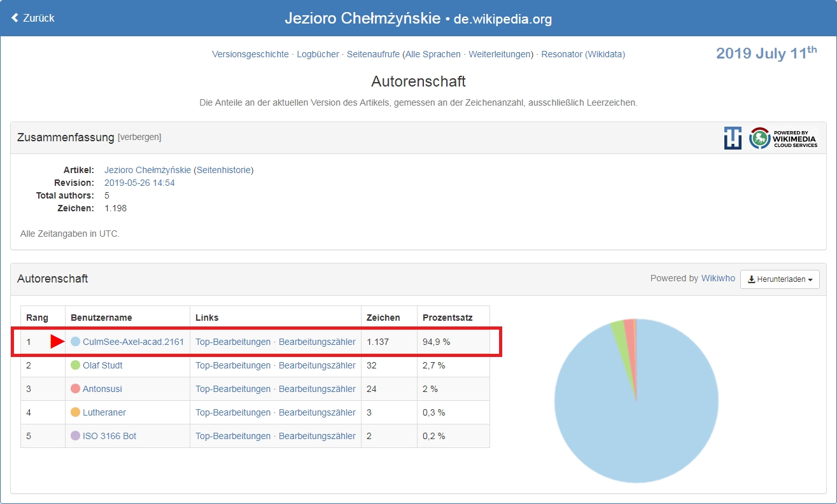
Task: Click the green dot beside Olaf Studt
Action: (x=75, y=365)
